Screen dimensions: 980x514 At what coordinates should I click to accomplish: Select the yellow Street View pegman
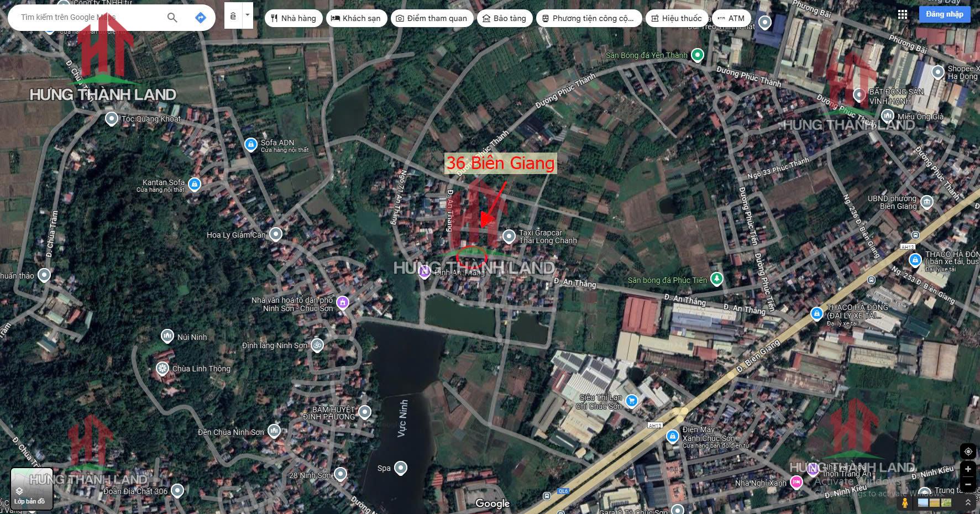tap(905, 503)
